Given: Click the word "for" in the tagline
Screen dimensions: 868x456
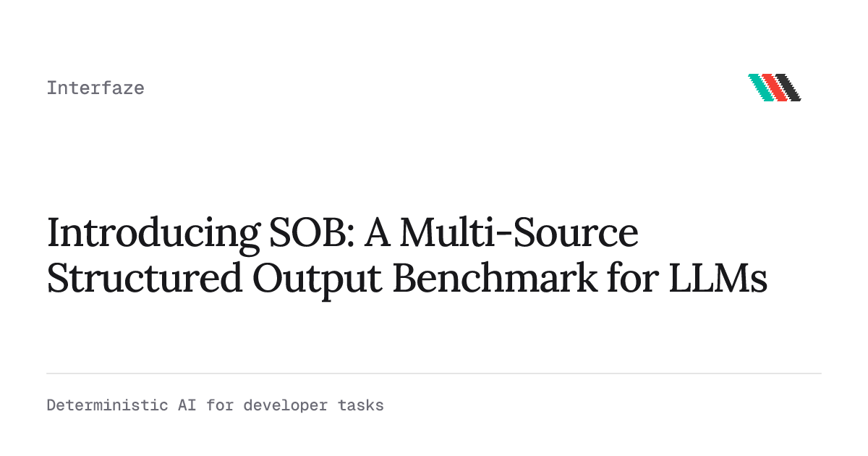Looking at the screenshot, I should (220, 405).
